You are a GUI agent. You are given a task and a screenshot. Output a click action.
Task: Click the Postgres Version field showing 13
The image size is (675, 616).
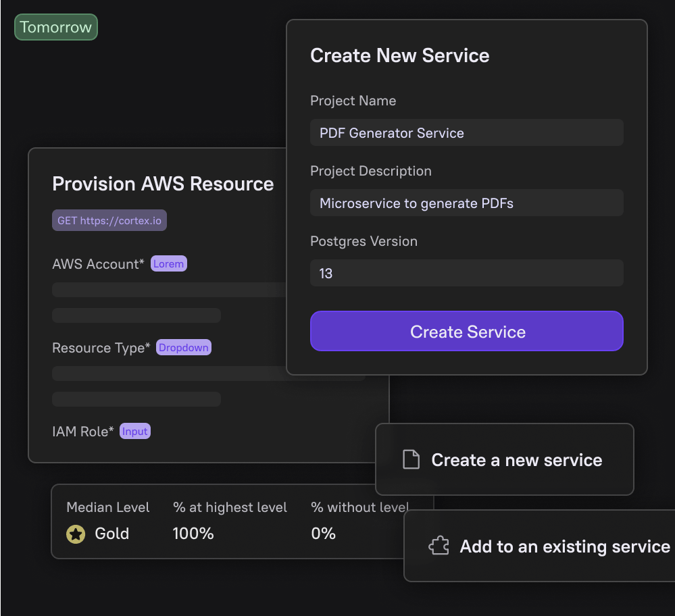pos(466,273)
